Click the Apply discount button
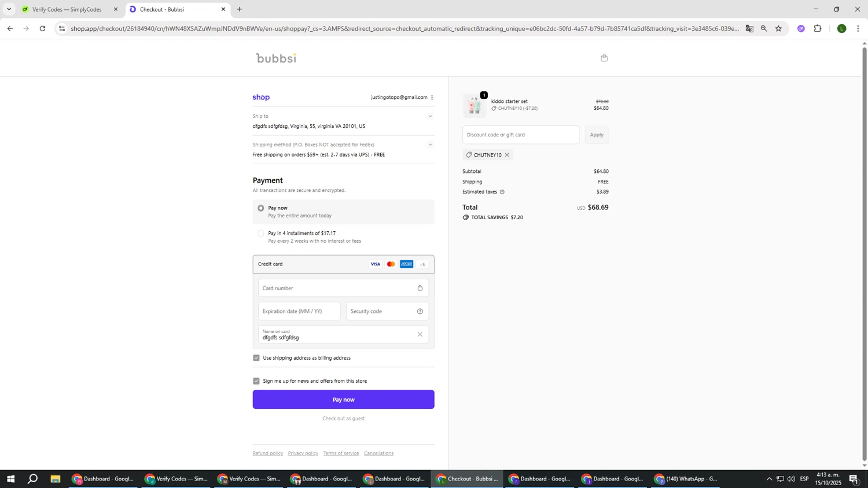This screenshot has width=868, height=488. tap(597, 135)
